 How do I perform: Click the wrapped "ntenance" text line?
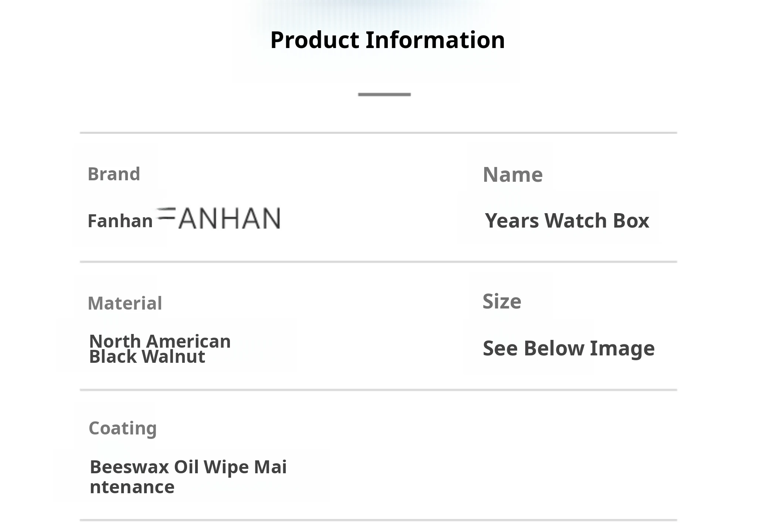click(x=132, y=487)
